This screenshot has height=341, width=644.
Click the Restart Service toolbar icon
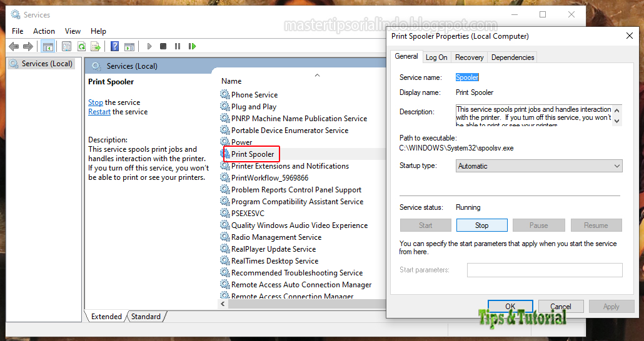pos(192,46)
